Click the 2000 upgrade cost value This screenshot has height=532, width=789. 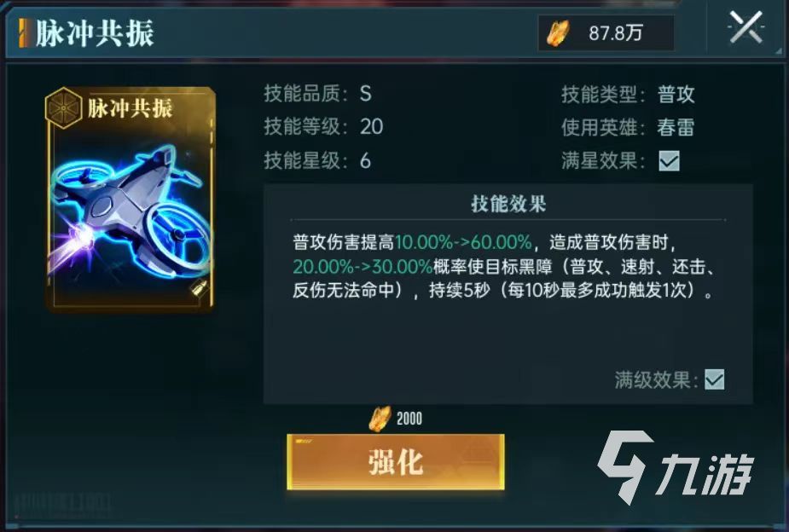click(x=409, y=419)
